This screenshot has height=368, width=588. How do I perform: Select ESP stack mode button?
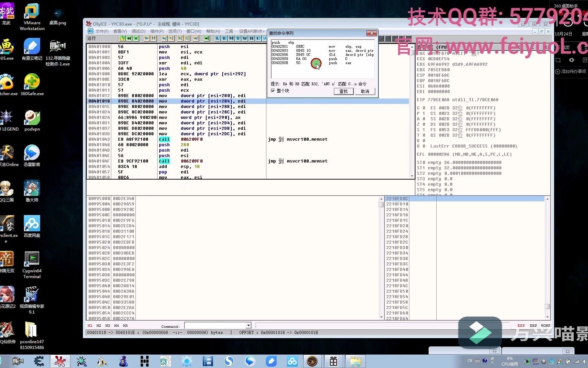[x=521, y=326]
